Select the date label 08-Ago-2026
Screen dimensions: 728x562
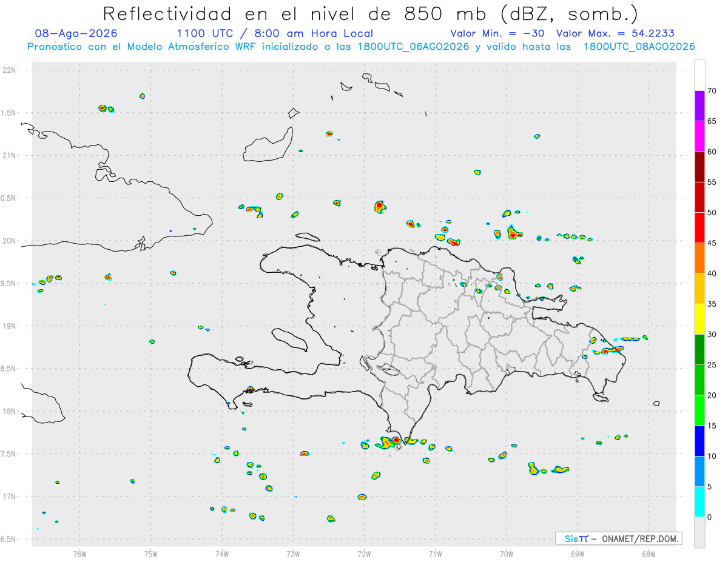pos(76,33)
